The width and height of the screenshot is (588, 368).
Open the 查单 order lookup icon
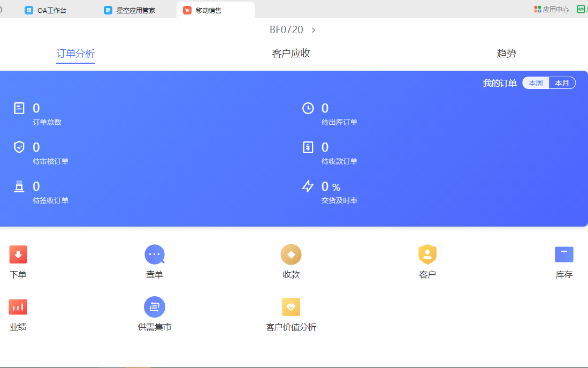tap(155, 254)
